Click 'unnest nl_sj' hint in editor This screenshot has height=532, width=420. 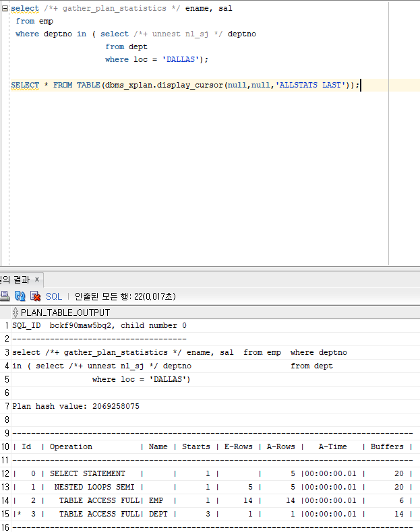pos(180,34)
